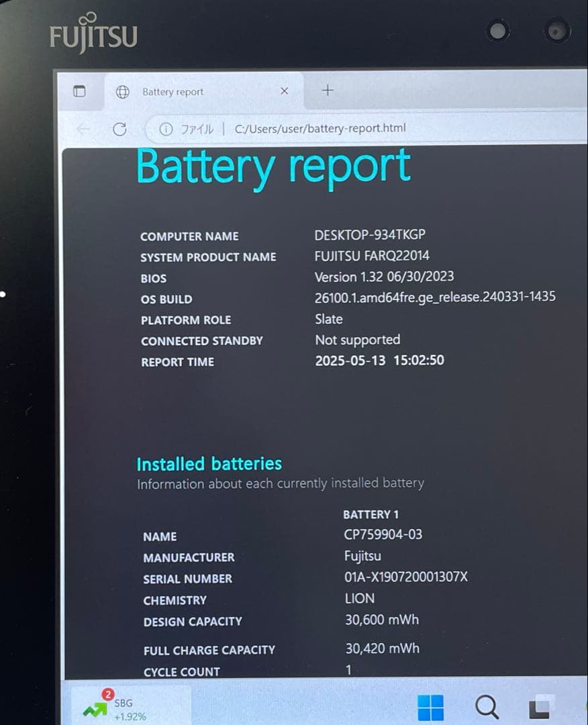
Task: Go back with the back arrow
Action: (84, 130)
